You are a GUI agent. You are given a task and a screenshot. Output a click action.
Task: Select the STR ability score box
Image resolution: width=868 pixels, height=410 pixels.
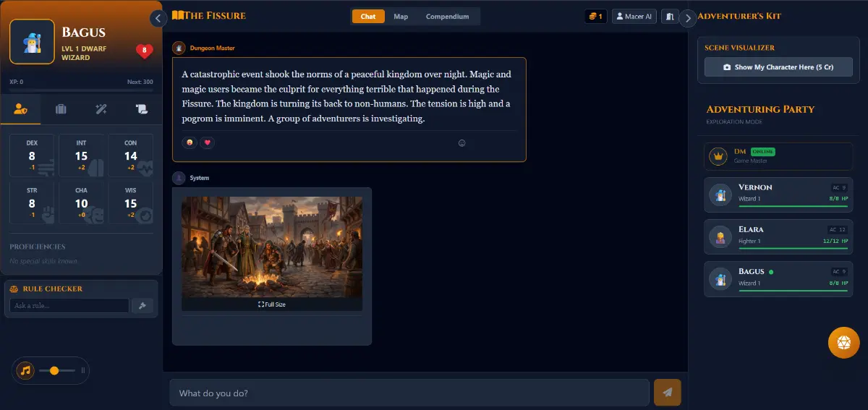point(32,203)
